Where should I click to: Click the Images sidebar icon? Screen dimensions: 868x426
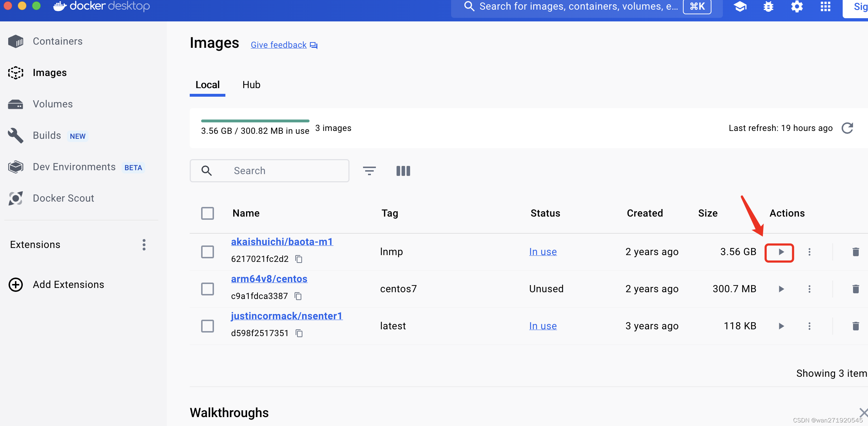16,73
